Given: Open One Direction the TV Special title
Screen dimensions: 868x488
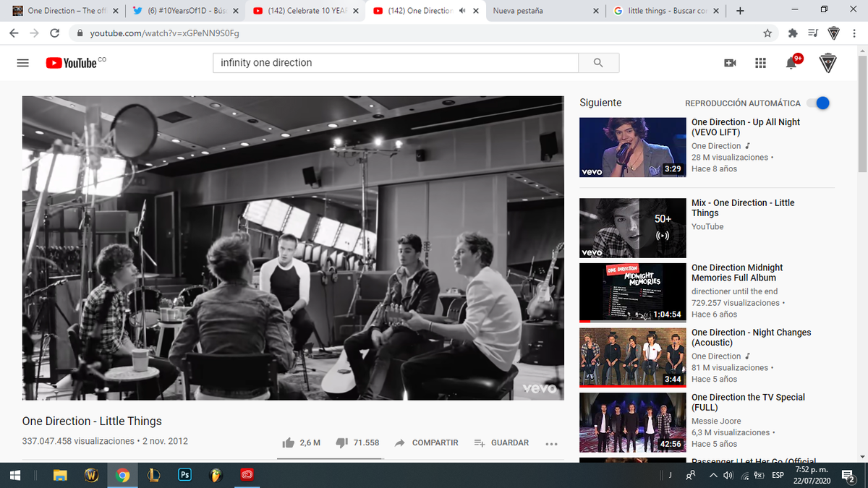Looking at the screenshot, I should click(x=748, y=402).
